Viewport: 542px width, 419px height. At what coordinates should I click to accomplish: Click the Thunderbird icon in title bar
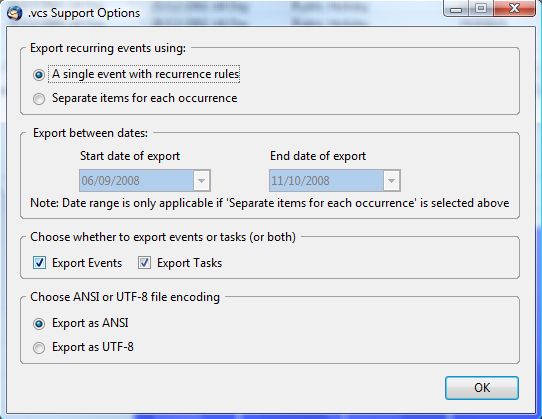pos(15,13)
